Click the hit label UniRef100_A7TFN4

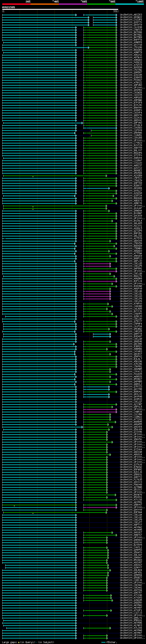tap(131, 254)
